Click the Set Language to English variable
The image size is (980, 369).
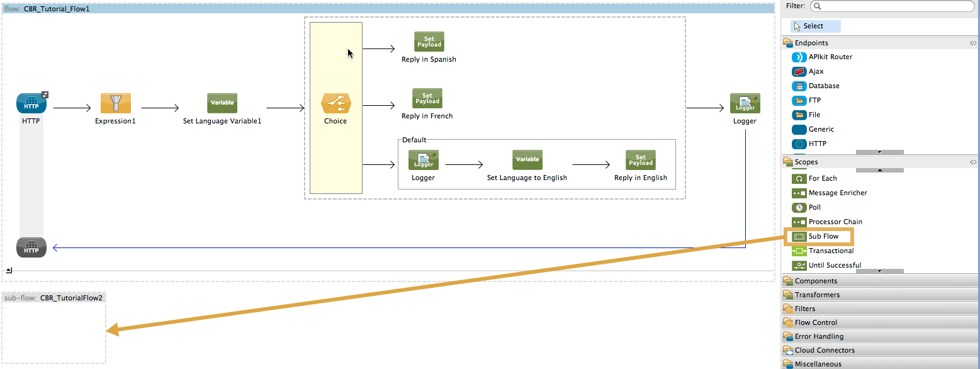coord(527,160)
